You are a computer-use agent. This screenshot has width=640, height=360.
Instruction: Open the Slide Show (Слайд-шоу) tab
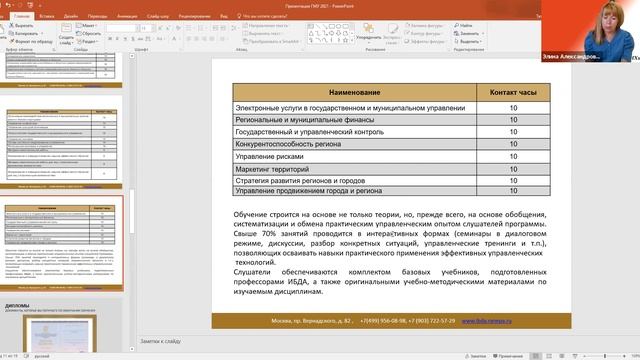point(158,16)
